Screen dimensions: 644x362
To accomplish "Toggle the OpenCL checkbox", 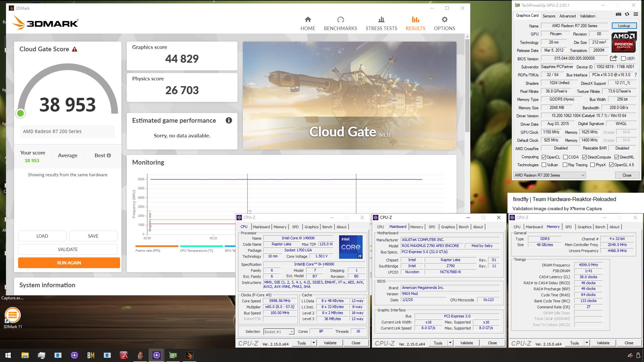I will click(x=544, y=157).
